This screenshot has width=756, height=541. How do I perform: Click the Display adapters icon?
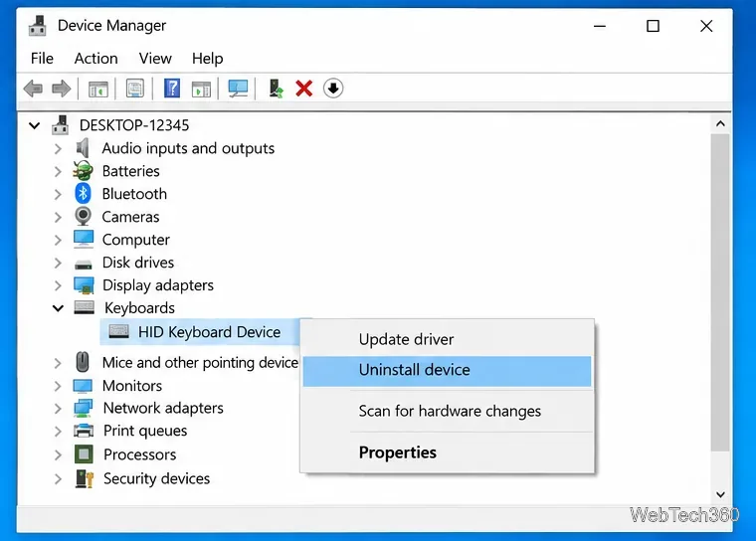[84, 285]
